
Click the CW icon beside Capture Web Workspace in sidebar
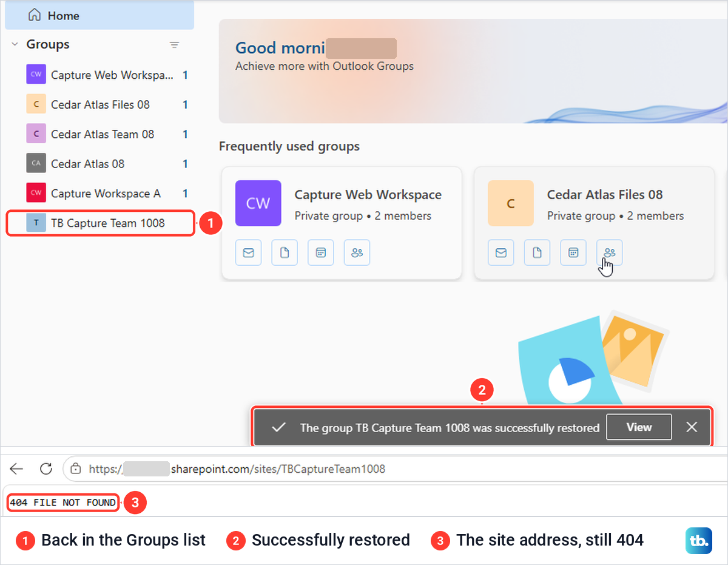(36, 75)
